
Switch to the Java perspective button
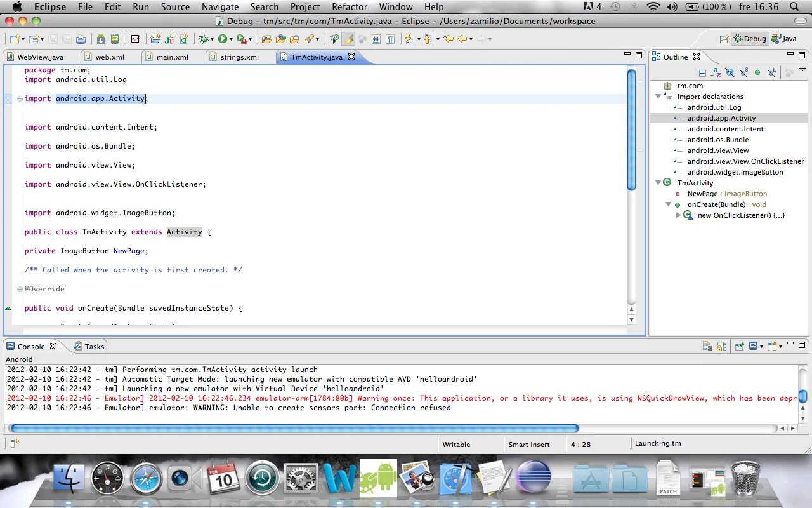pos(784,39)
